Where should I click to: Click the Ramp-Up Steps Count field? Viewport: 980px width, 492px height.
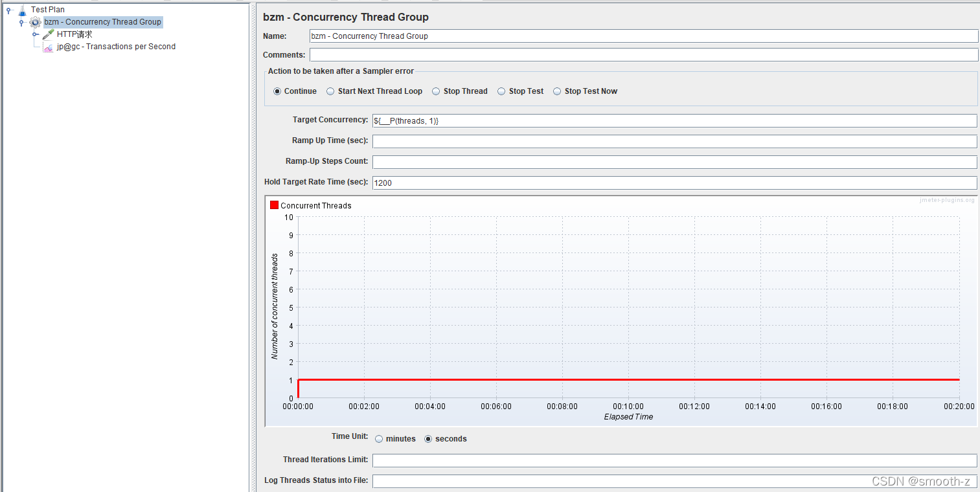[674, 162]
